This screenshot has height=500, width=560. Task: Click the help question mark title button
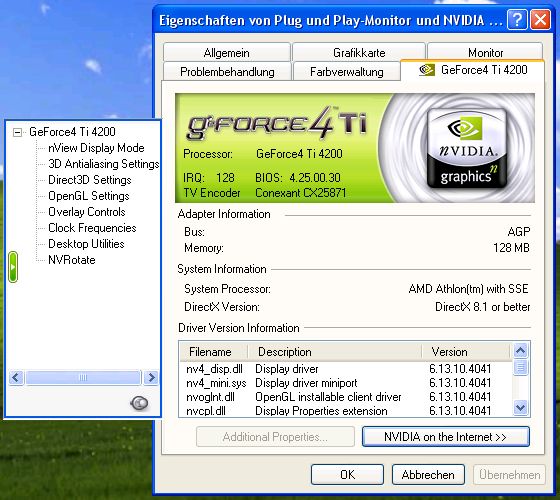[517, 20]
